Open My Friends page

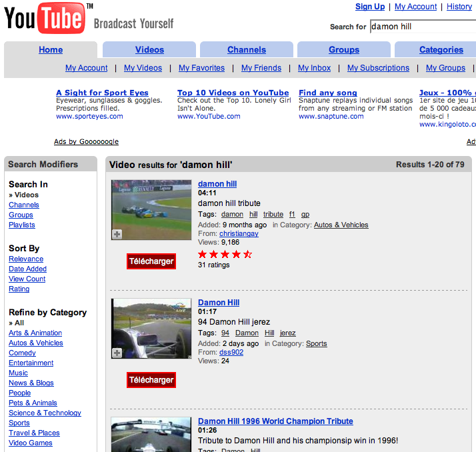pos(261,68)
